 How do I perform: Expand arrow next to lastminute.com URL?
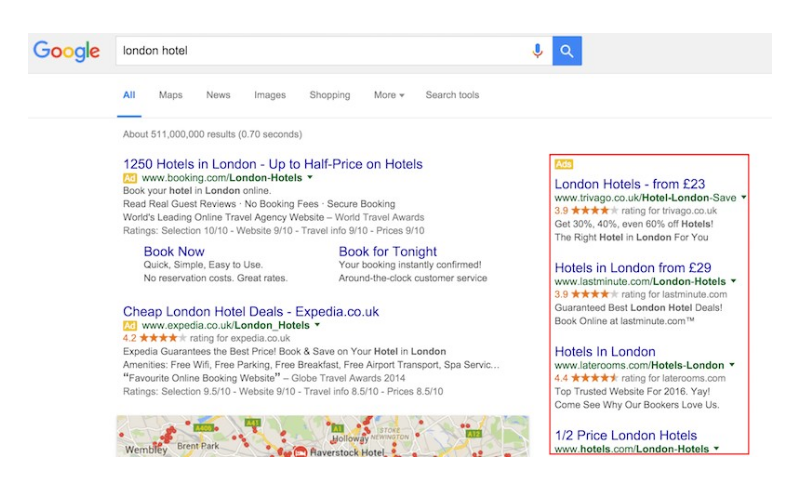734,281
